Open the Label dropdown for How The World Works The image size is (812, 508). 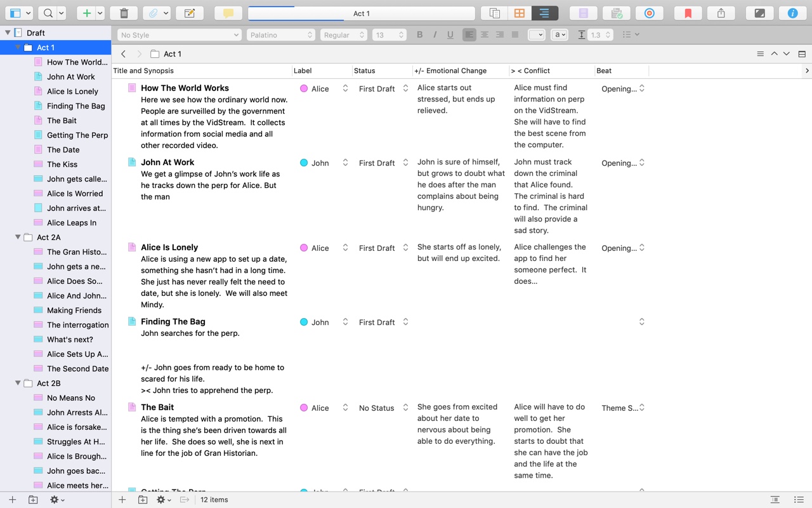(345, 89)
